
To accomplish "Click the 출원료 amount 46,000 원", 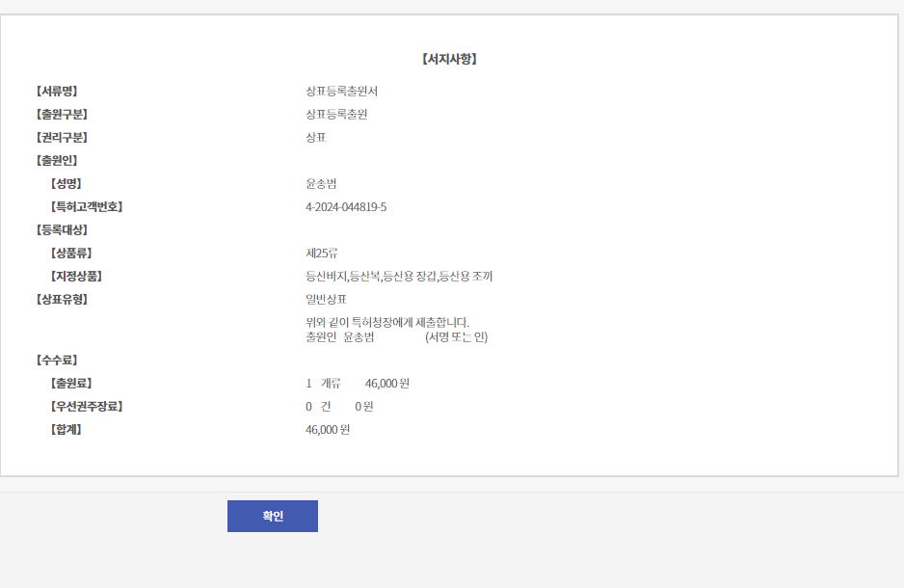I will coord(386,384).
